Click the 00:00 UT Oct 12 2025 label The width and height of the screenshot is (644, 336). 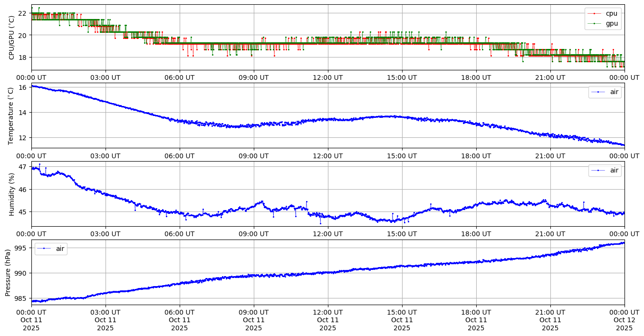click(624, 320)
